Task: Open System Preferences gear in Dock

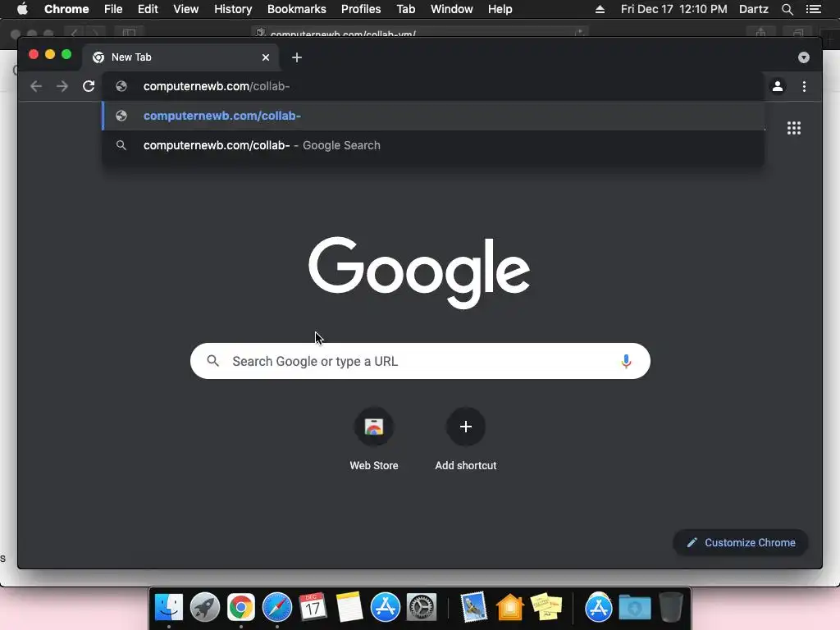Action: coord(422,607)
